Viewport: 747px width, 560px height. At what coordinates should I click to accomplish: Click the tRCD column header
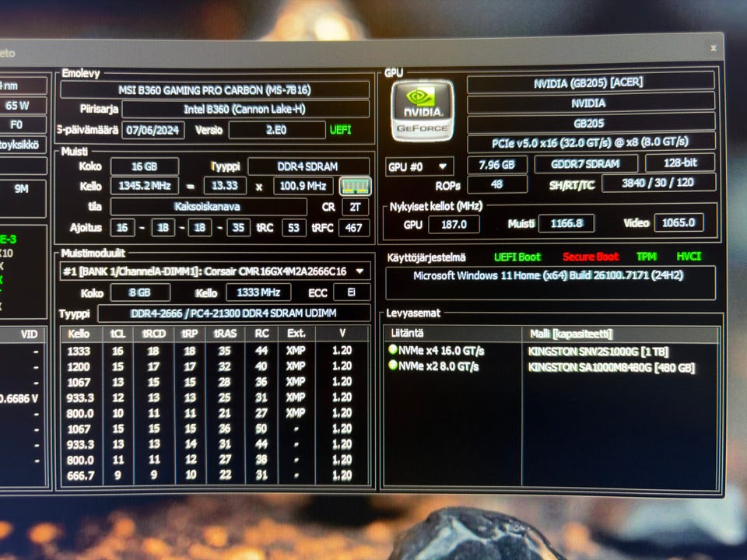154,334
